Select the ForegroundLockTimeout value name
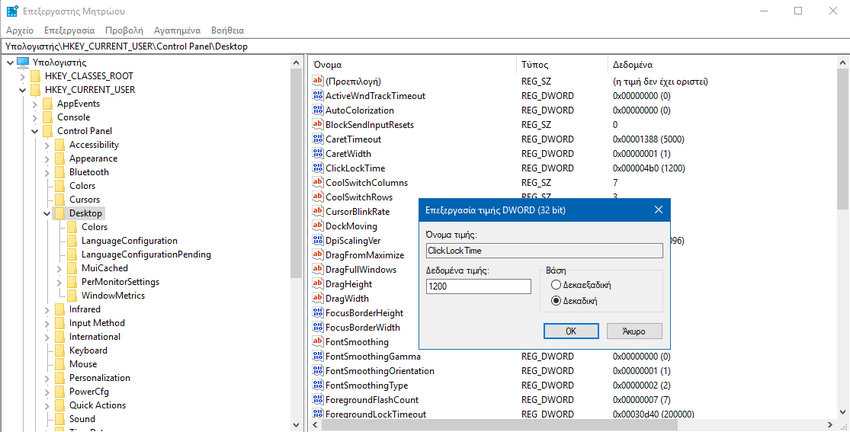The image size is (850, 432). (375, 415)
